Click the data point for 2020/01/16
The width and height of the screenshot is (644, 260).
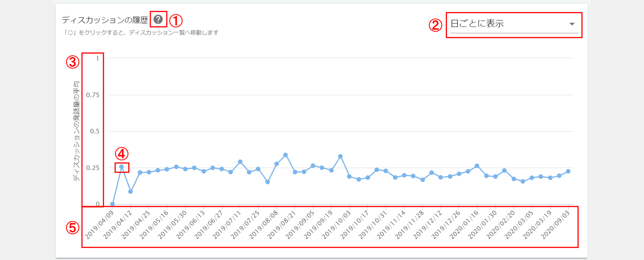(x=477, y=166)
